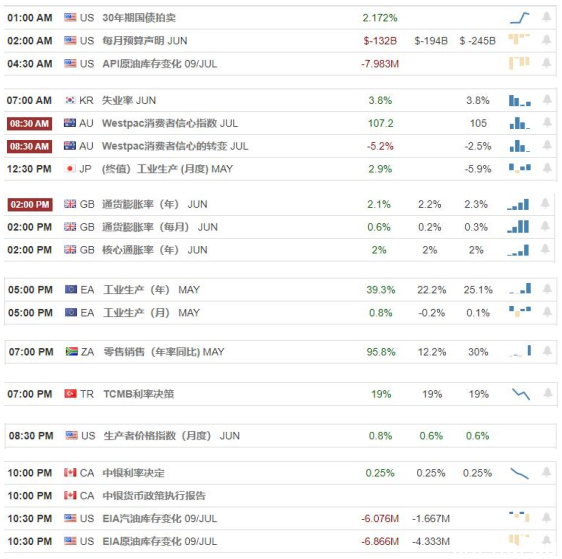Click bell for GB 通货膨胀率（每月）JUN

coord(545,226)
